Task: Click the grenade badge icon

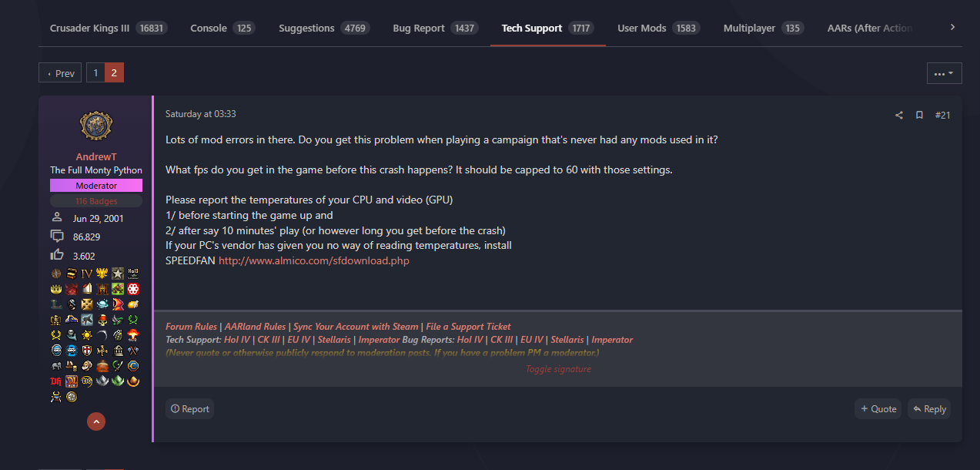Action: (x=117, y=335)
